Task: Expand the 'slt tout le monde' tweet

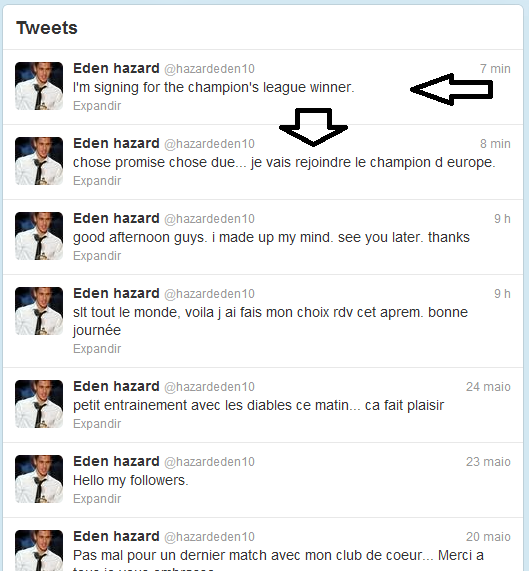Action: pos(97,349)
